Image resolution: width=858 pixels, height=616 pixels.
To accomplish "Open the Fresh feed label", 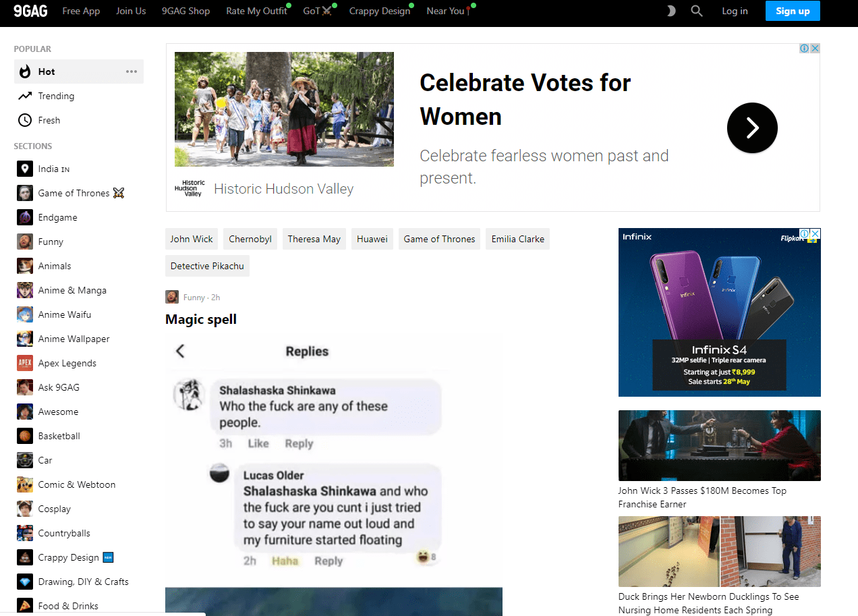I will click(49, 120).
